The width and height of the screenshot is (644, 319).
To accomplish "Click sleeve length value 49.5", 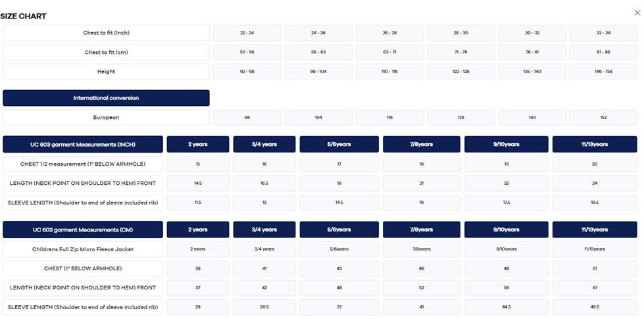I will pos(595,307).
